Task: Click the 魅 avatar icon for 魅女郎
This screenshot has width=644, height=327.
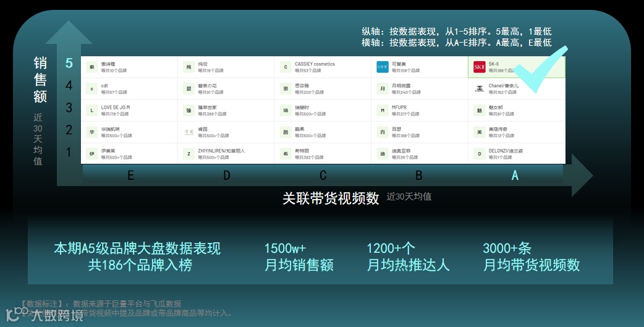Action: tap(480, 111)
